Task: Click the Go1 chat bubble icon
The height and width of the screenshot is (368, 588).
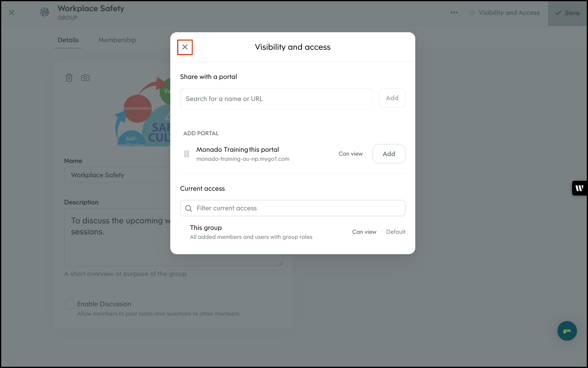Action: click(x=567, y=330)
